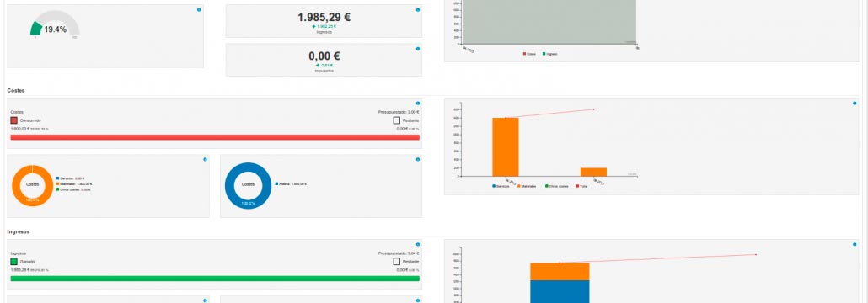Click the red Costes progress bar
Image resolution: width=868 pixels, height=303 pixels.
(x=215, y=137)
